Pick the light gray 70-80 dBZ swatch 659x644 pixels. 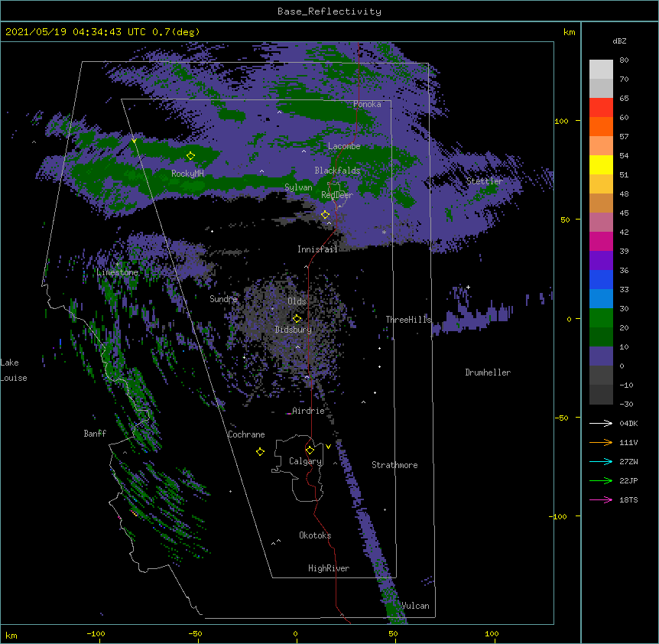601,70
